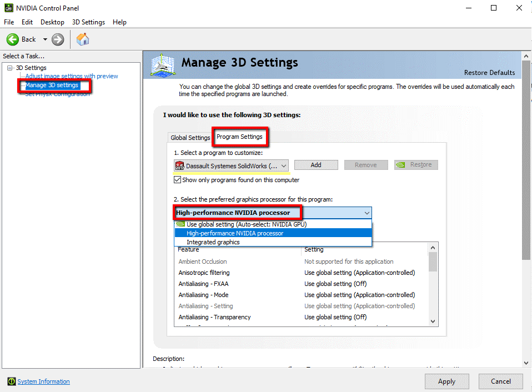This screenshot has width=532, height=392.
Task: Click the feature list vertical scrollbar
Action: point(433,283)
